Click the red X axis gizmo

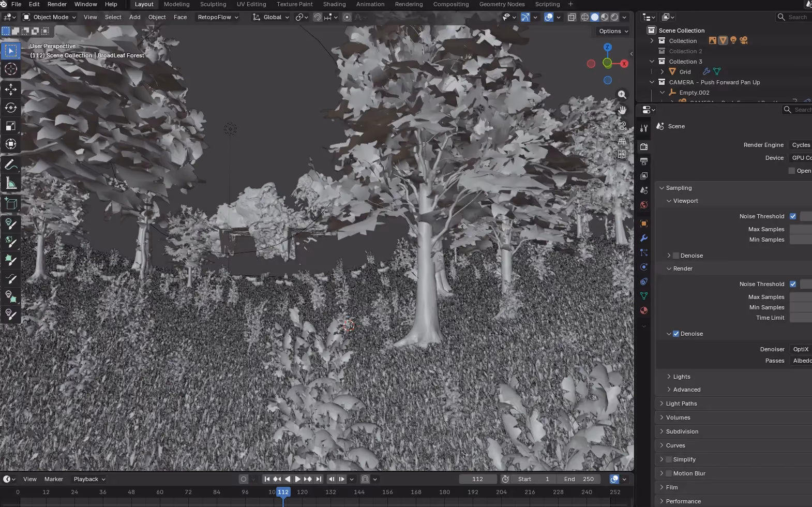(624, 64)
